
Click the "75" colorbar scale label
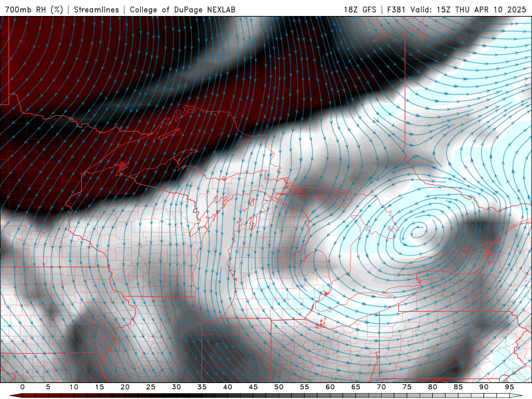(x=407, y=387)
